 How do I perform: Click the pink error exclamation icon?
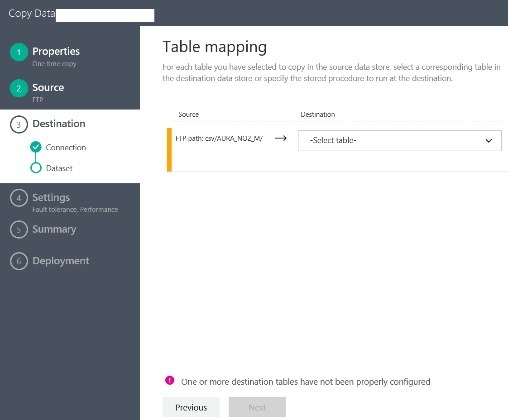coord(170,380)
